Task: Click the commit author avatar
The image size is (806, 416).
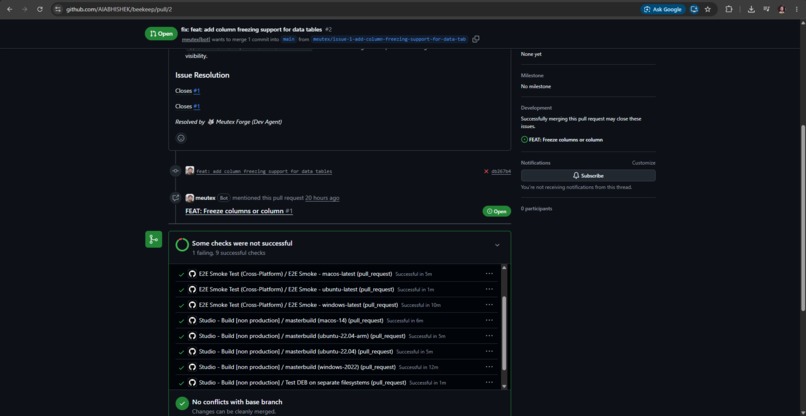Action: pos(190,171)
